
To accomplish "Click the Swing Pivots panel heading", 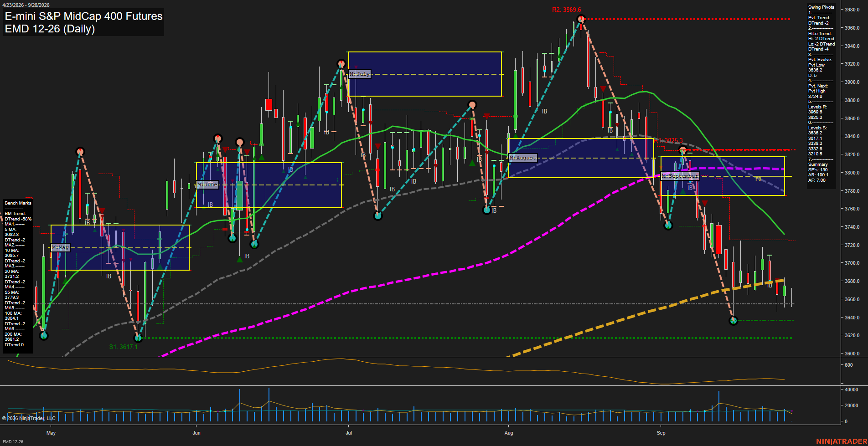I will 821,7.
